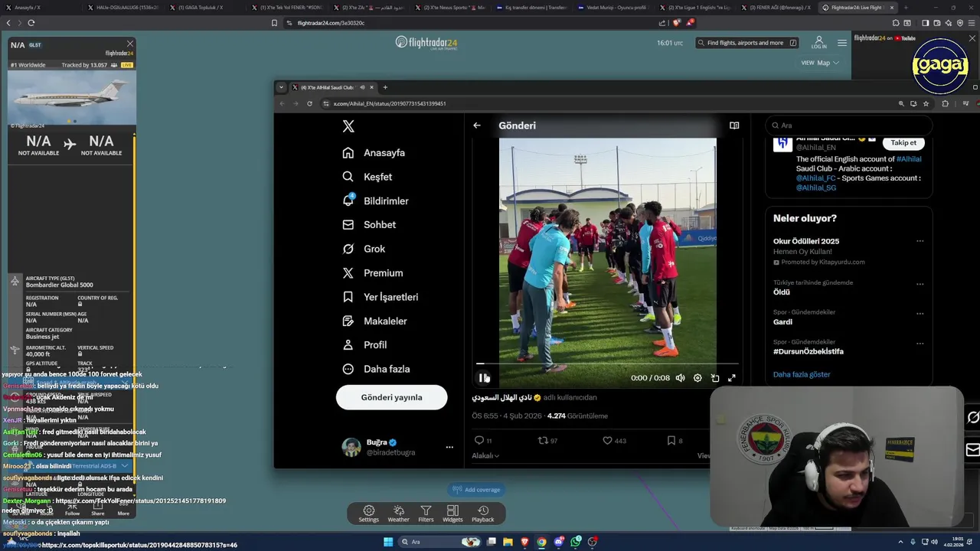
Task: Open Flightradar24 hamburger menu
Action: [842, 43]
